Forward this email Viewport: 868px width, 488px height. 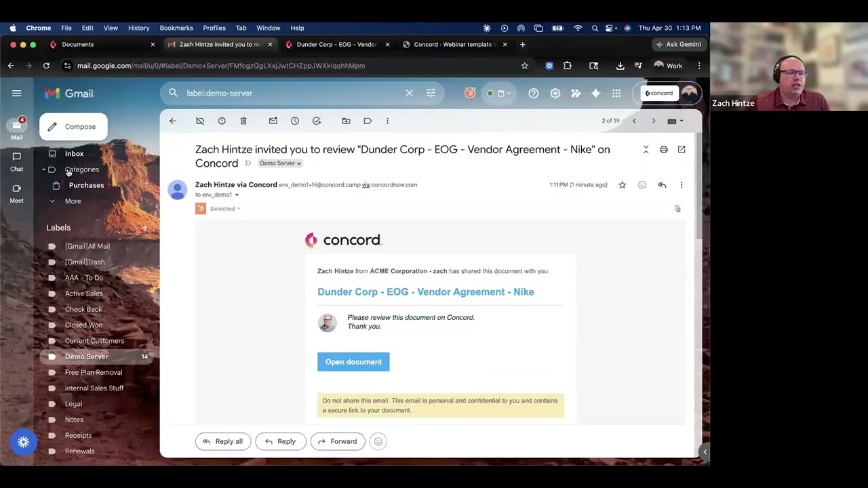pyautogui.click(x=338, y=441)
